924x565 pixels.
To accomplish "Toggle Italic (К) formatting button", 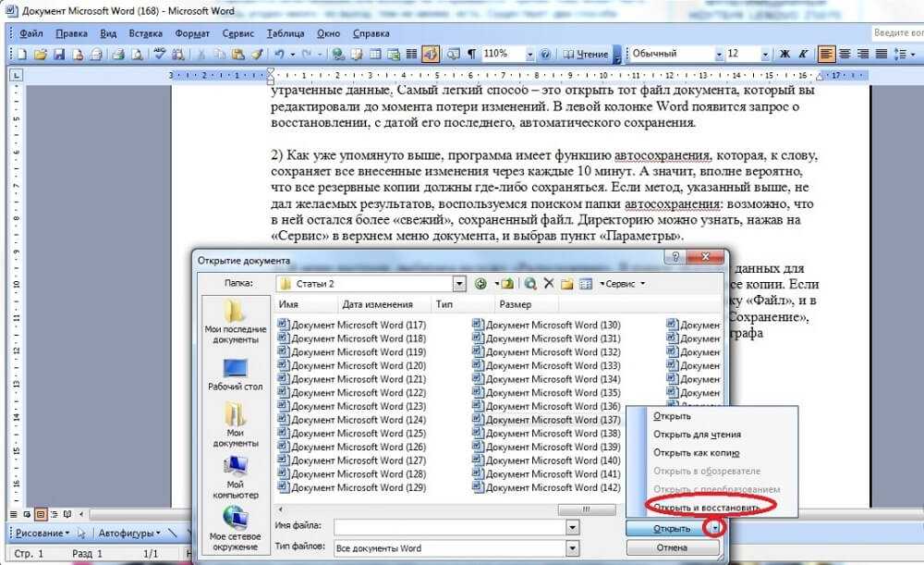I will pyautogui.click(x=796, y=55).
